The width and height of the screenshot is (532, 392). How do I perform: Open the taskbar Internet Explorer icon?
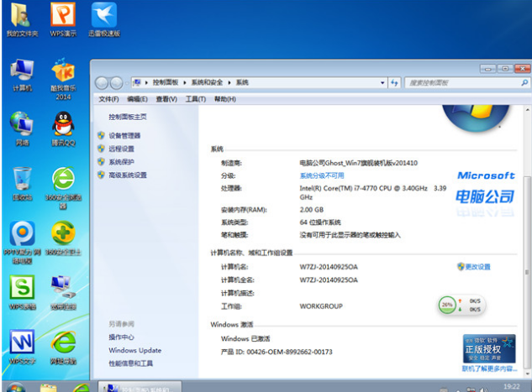81,388
